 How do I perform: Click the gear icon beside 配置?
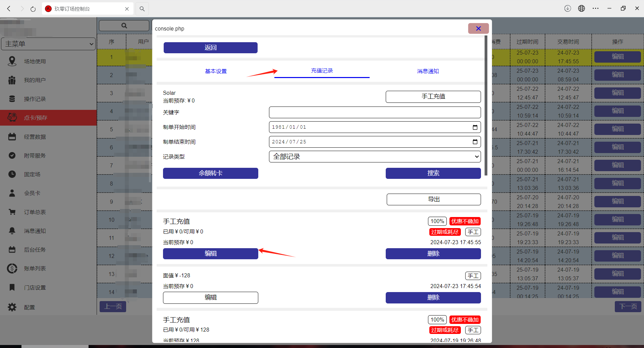pyautogui.click(x=12, y=307)
